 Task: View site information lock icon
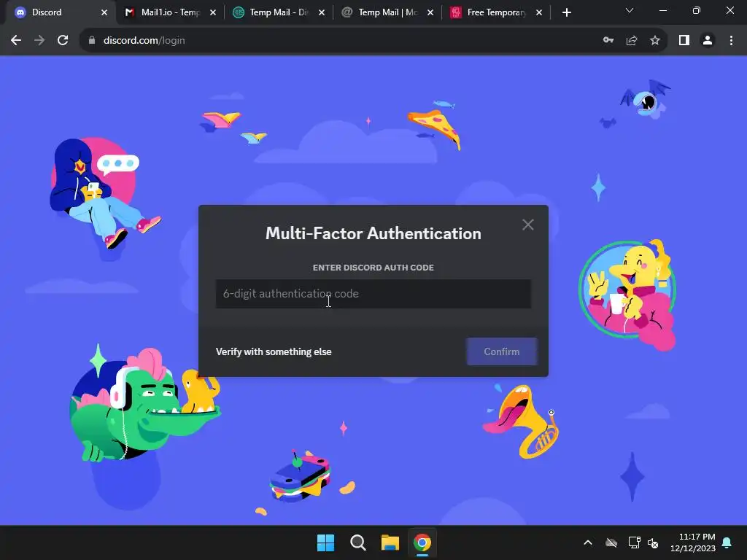tap(92, 41)
